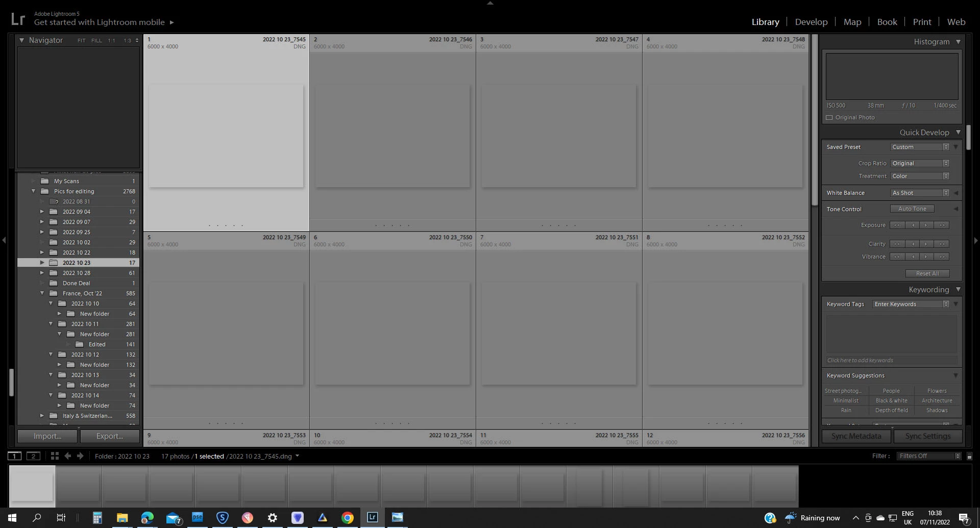Collapse the Navigator panel
This screenshot has height=528, width=980.
pos(21,40)
